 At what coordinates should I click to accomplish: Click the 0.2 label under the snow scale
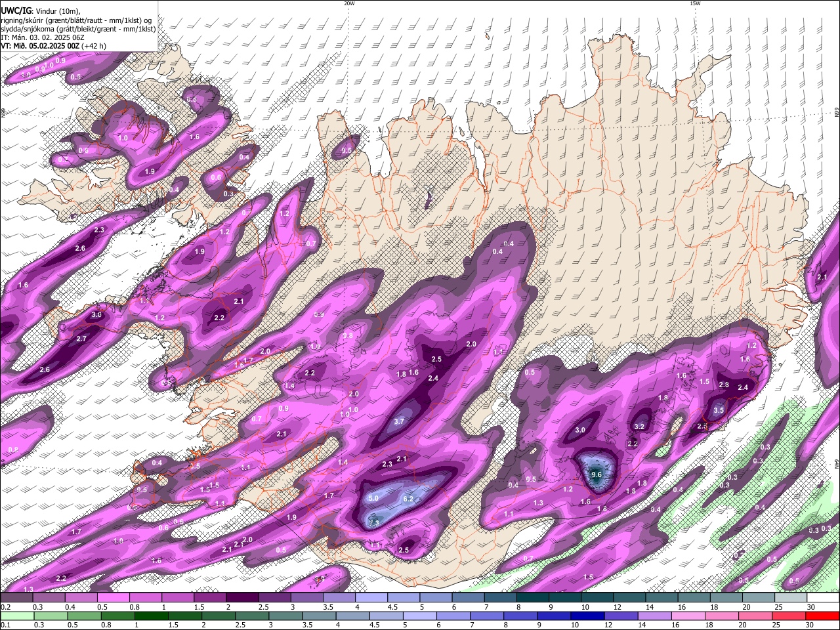coord(5,607)
